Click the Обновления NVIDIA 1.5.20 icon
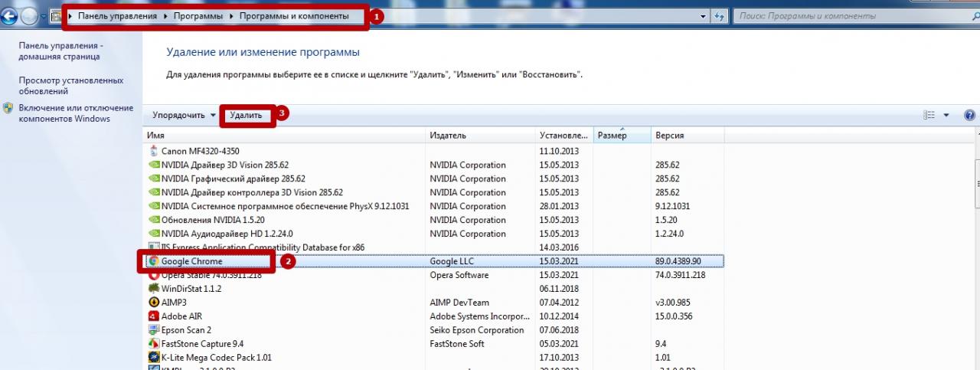Screen dimensions: 980x370 click(x=154, y=220)
